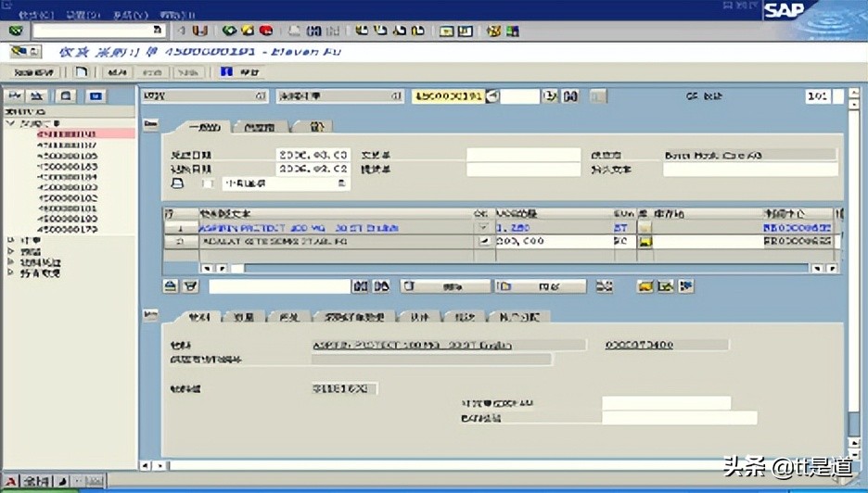The image size is (868, 493).
Task: Go to the Last page icon
Action: (x=418, y=31)
